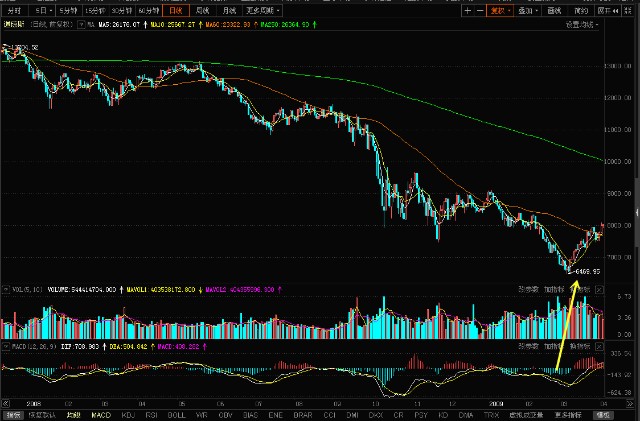This screenshot has height=421, width=640.
Task: Select the RSI indicator
Action: [x=151, y=415]
